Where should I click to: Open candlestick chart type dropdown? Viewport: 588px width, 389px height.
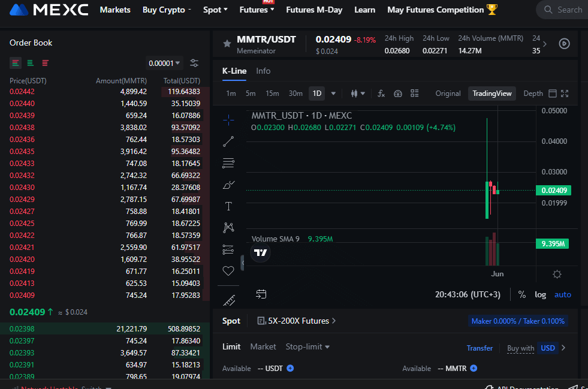[x=358, y=94]
